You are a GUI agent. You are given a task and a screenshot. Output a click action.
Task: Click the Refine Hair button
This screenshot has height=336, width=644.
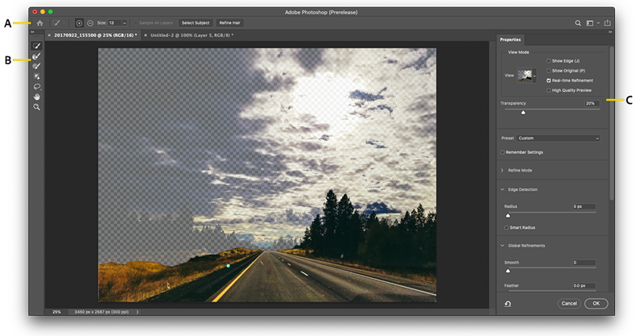point(229,23)
